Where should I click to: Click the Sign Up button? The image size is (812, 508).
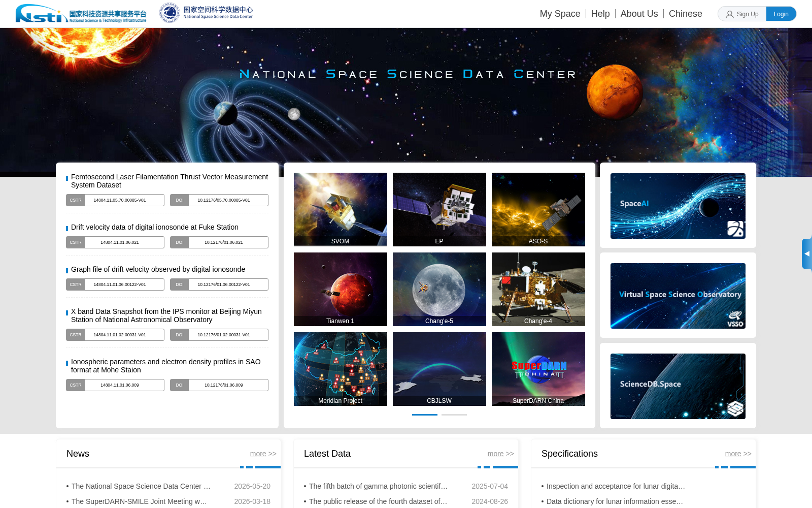click(x=742, y=14)
